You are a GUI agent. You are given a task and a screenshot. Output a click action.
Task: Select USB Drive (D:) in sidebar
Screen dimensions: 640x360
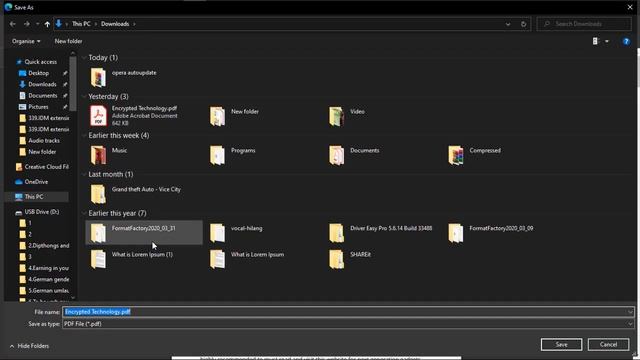click(42, 212)
